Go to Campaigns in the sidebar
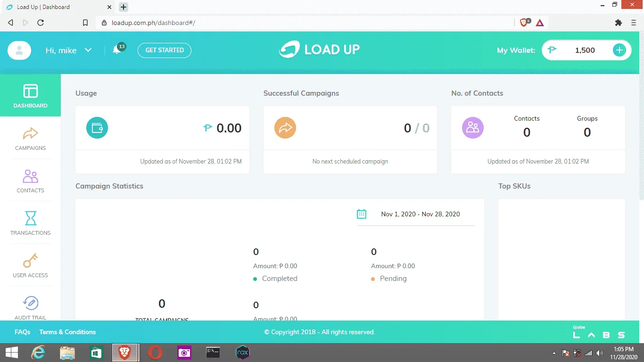The width and height of the screenshot is (644, 362). 30,139
